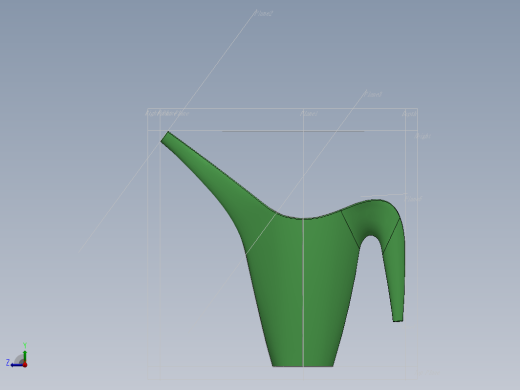Select the spout tip end face
Image resolution: width=520 pixels, height=390 pixels.
[x=165, y=136]
